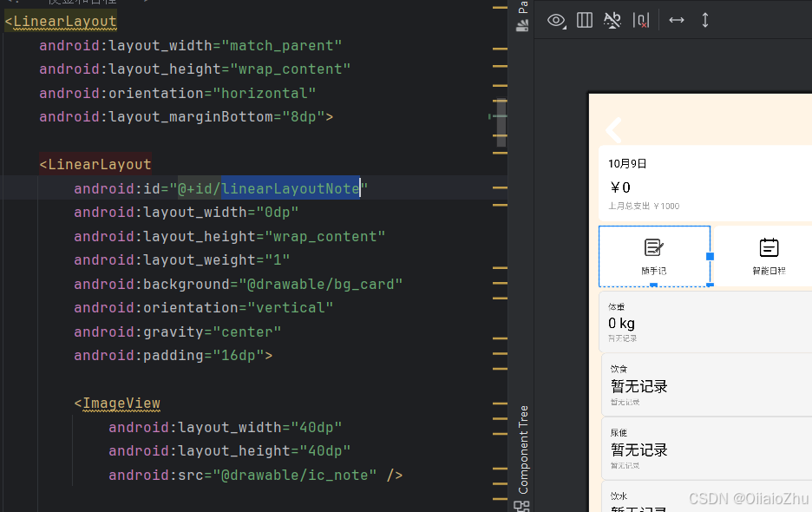Click the orientation="vertical" attribute line

(x=204, y=307)
